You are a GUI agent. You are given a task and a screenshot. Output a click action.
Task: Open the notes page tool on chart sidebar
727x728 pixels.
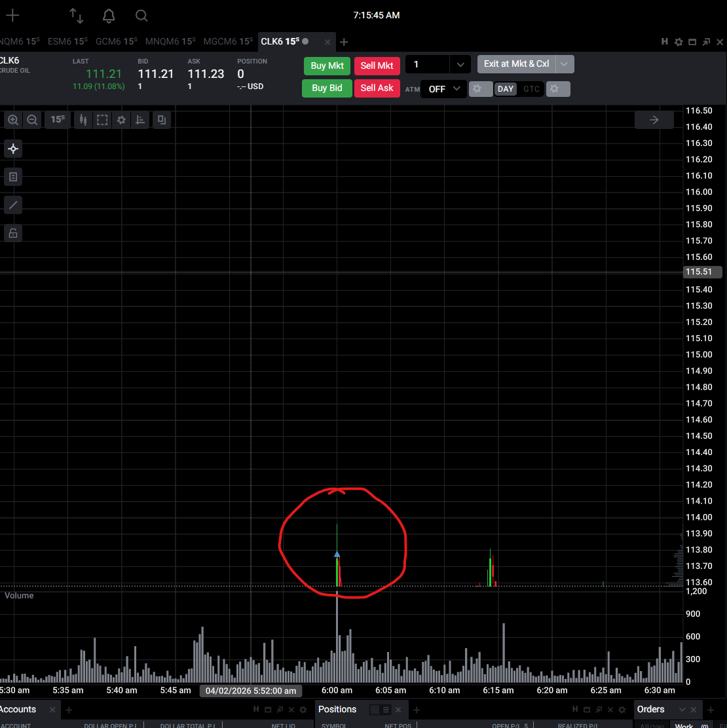pyautogui.click(x=13, y=177)
